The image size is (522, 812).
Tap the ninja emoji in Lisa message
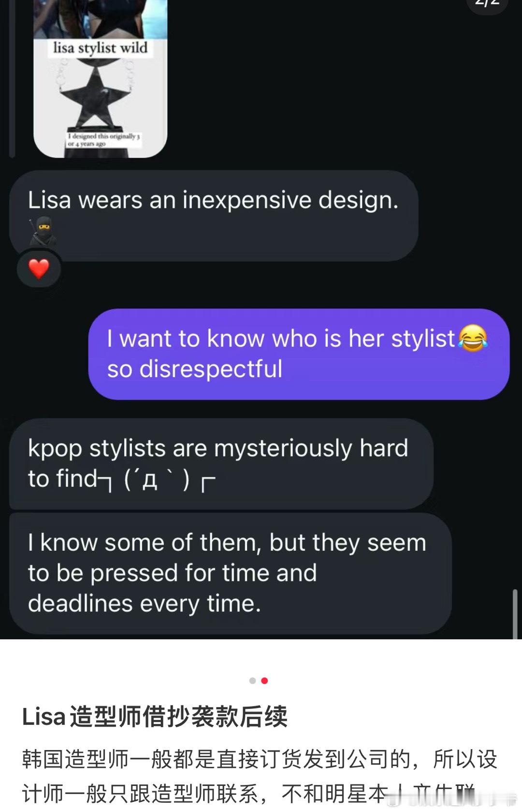pos(43,231)
